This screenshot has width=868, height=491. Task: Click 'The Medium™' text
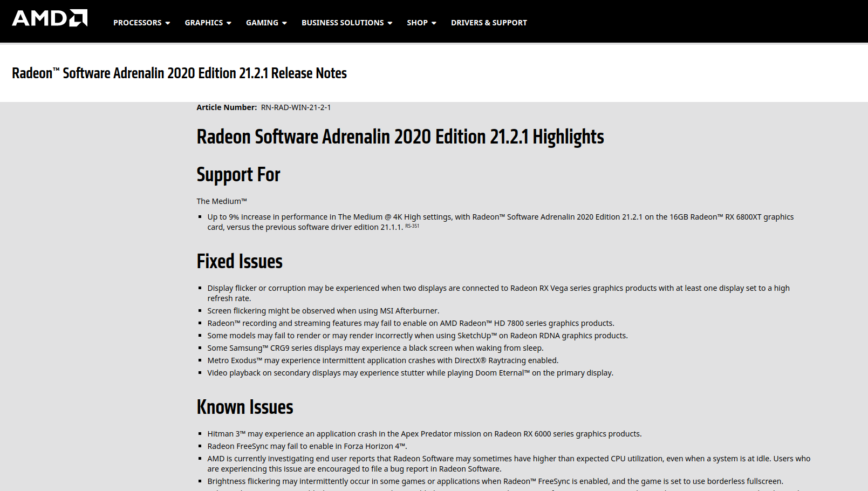point(222,201)
